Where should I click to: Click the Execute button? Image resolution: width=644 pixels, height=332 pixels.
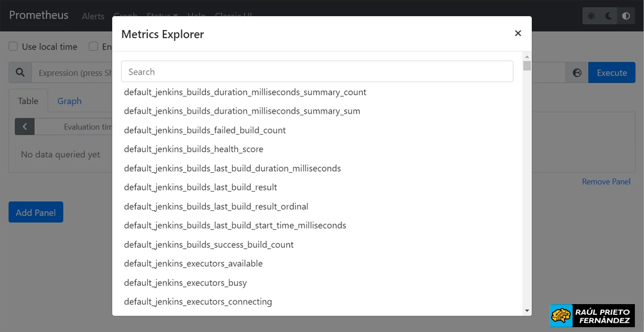(x=612, y=72)
